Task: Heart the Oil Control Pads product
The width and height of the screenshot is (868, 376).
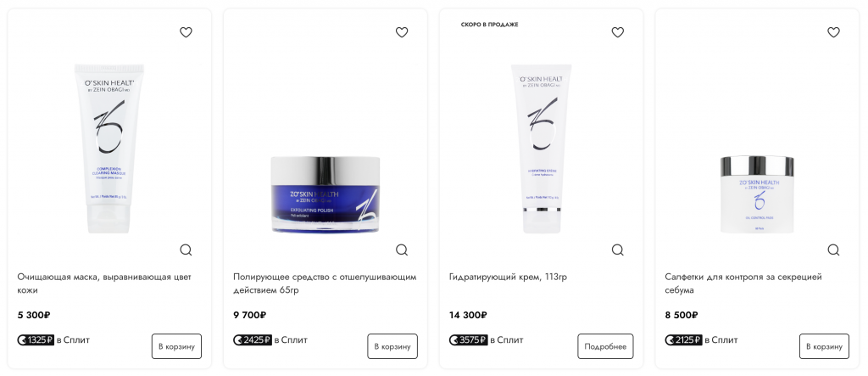Action: (x=834, y=32)
